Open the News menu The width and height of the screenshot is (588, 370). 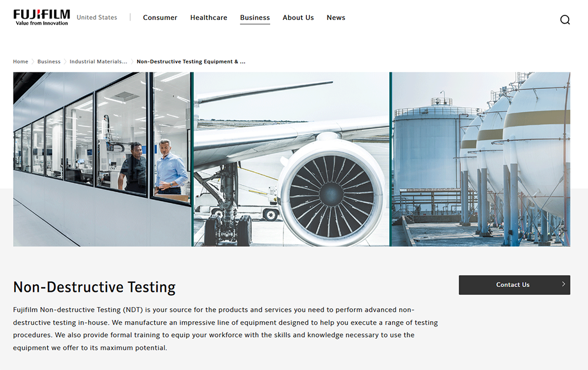click(336, 18)
